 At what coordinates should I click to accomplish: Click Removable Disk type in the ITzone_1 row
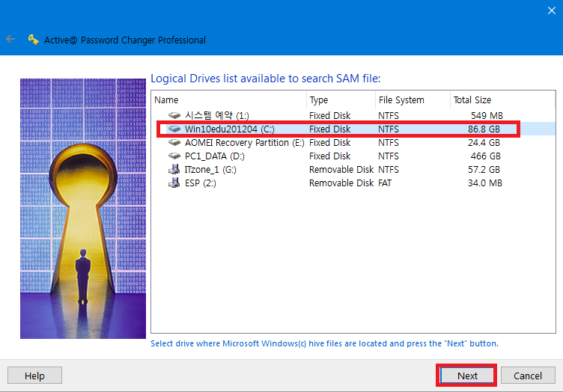click(x=341, y=169)
